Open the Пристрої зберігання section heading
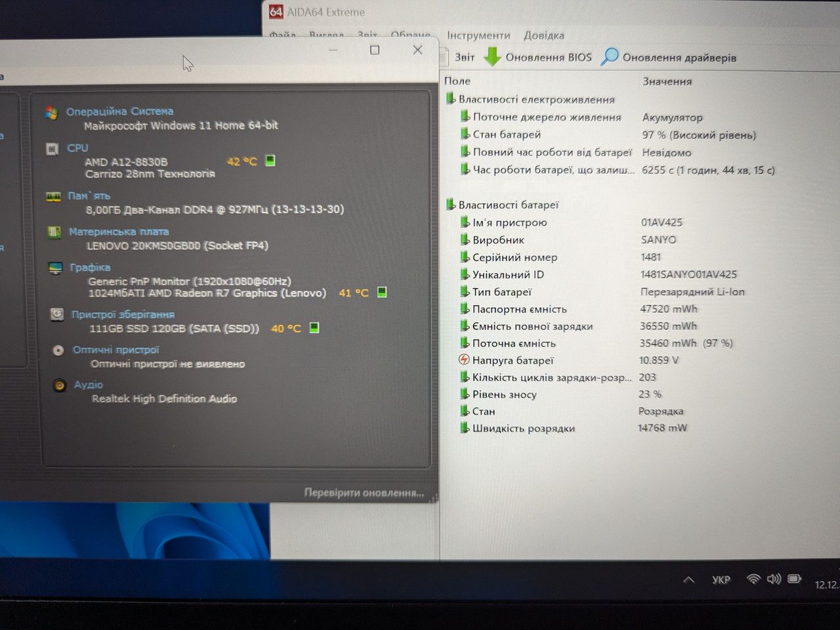 (123, 314)
